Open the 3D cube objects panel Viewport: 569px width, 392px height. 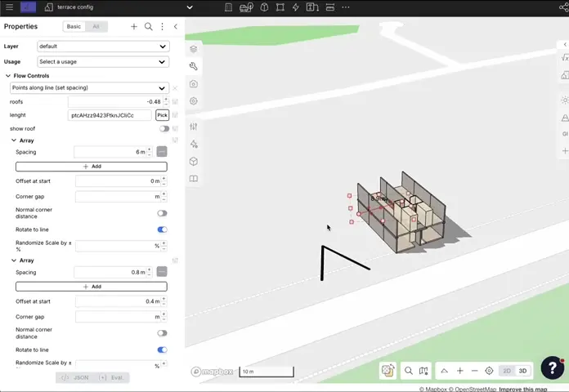coord(194,162)
